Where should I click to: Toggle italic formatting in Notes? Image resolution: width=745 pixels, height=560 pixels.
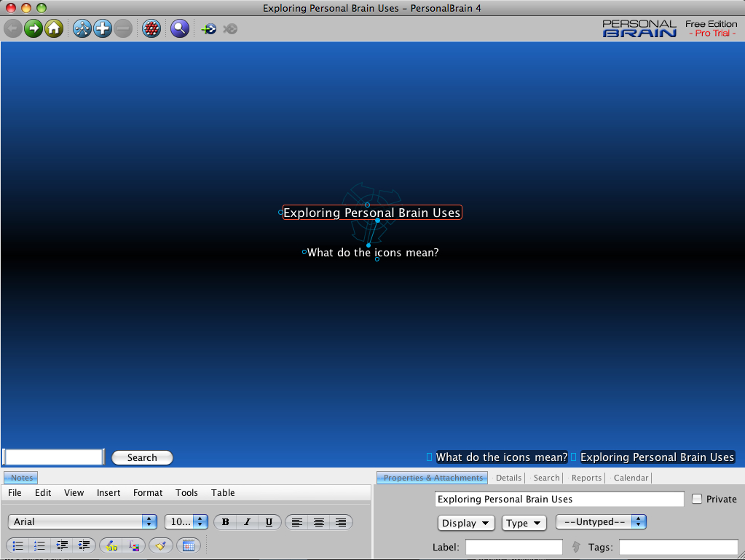tap(247, 522)
